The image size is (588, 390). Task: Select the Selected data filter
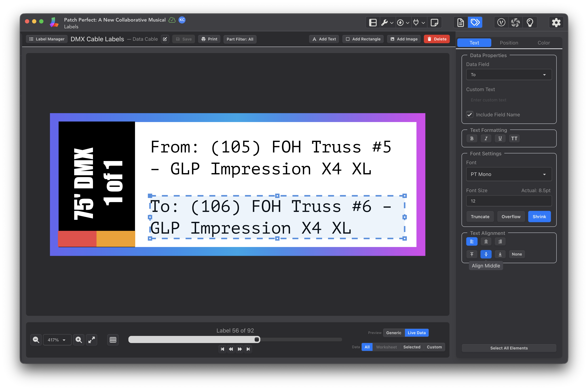[412, 347]
